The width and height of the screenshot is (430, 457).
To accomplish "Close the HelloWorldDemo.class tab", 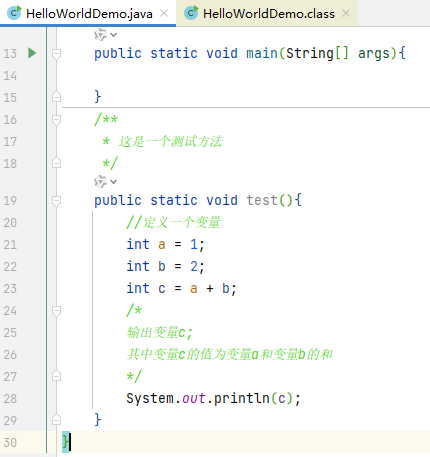I will tap(346, 13).
